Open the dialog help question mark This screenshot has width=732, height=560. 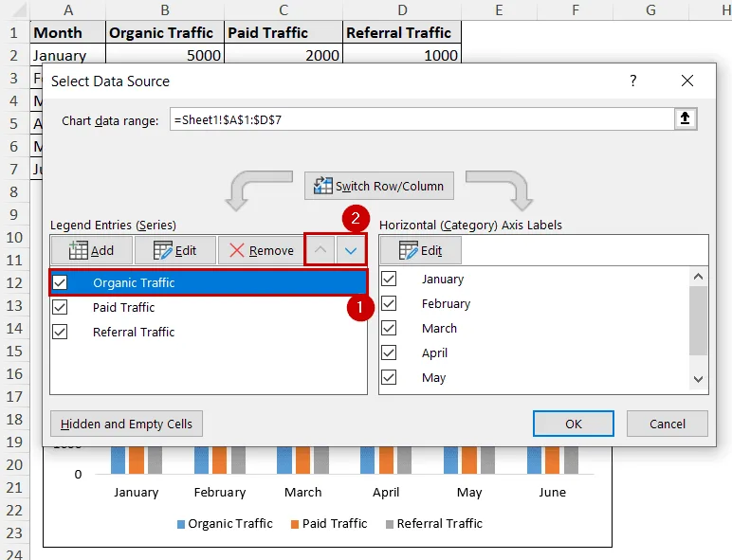[x=633, y=81]
